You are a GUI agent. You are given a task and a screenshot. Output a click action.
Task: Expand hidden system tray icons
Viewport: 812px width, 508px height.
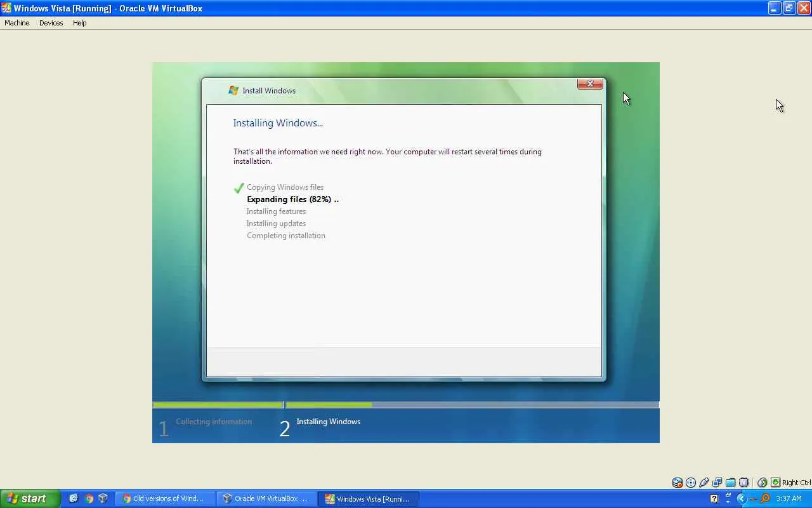click(741, 498)
